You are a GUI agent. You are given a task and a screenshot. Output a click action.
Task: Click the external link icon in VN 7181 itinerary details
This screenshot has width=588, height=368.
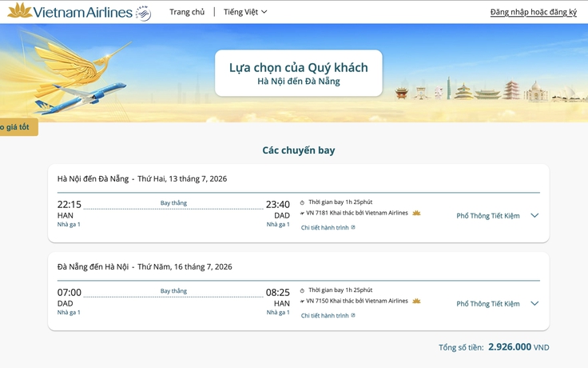[353, 227]
